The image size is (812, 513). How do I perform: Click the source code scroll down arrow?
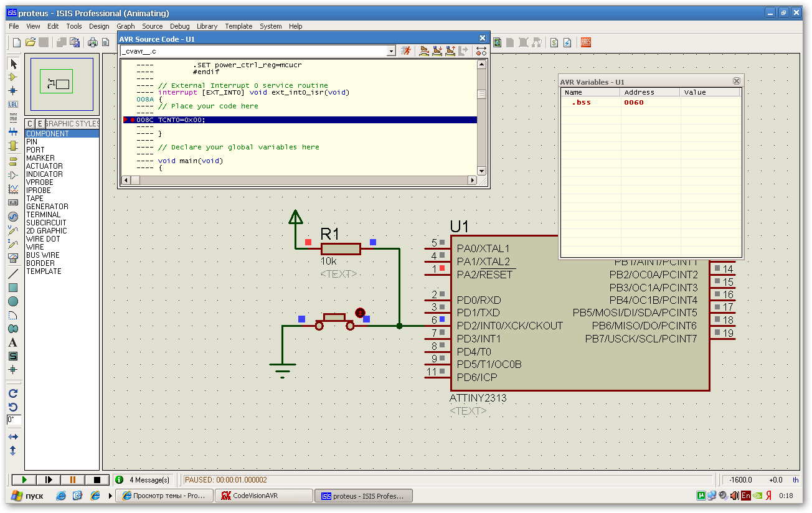(x=481, y=171)
